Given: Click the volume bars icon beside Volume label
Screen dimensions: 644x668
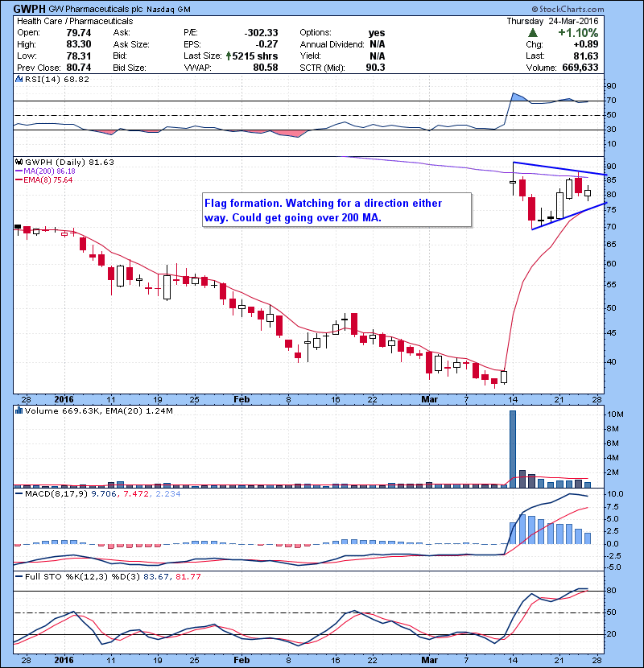Looking at the screenshot, I should point(19,410).
